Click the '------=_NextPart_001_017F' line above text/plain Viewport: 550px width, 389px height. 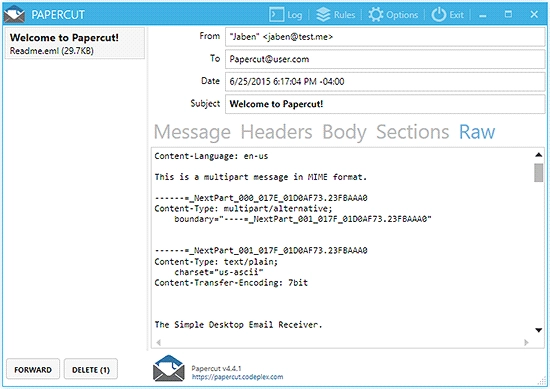coord(261,250)
